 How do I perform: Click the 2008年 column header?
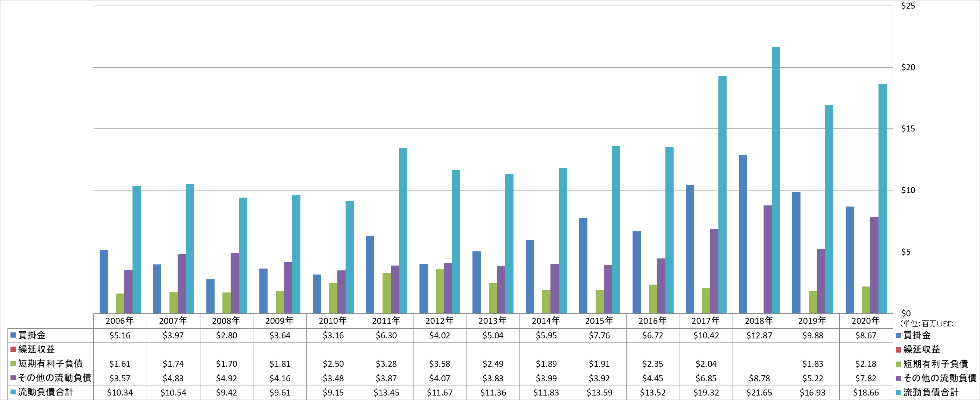227,321
